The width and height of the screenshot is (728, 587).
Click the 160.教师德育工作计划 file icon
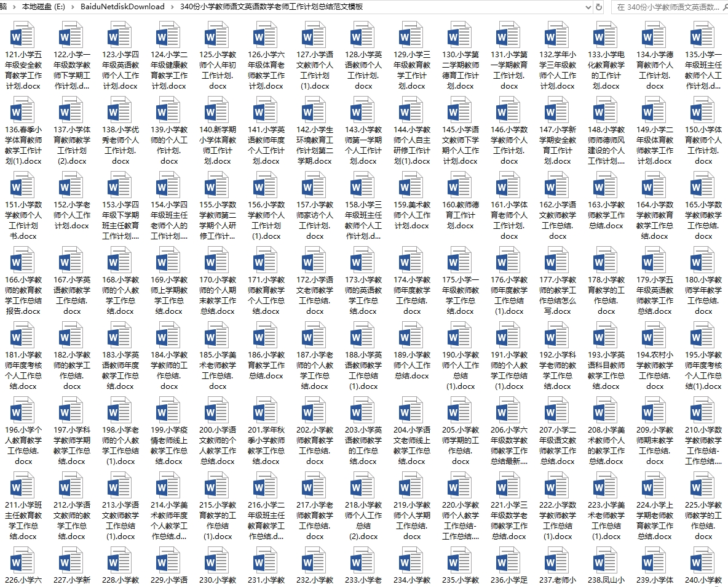[x=461, y=186]
